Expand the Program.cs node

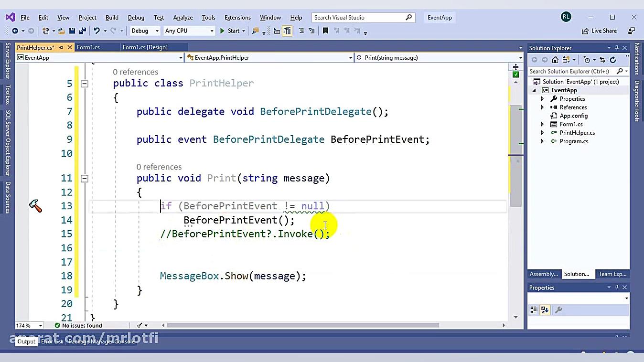542,141
